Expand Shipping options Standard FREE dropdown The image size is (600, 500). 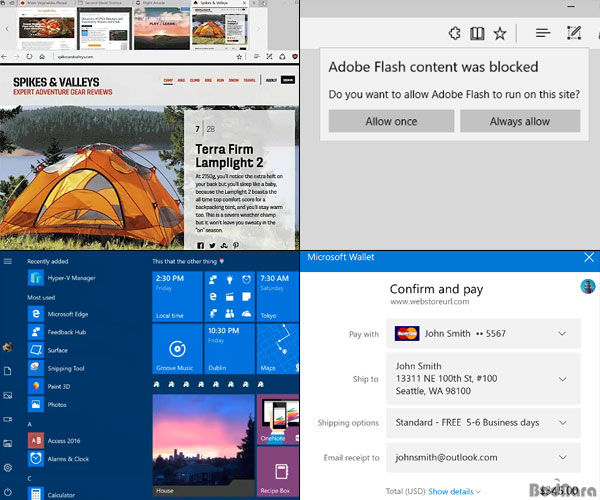pyautogui.click(x=483, y=423)
